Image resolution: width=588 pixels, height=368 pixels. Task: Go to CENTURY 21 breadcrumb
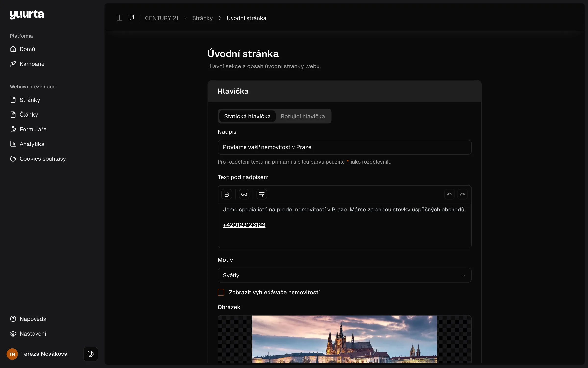162,18
